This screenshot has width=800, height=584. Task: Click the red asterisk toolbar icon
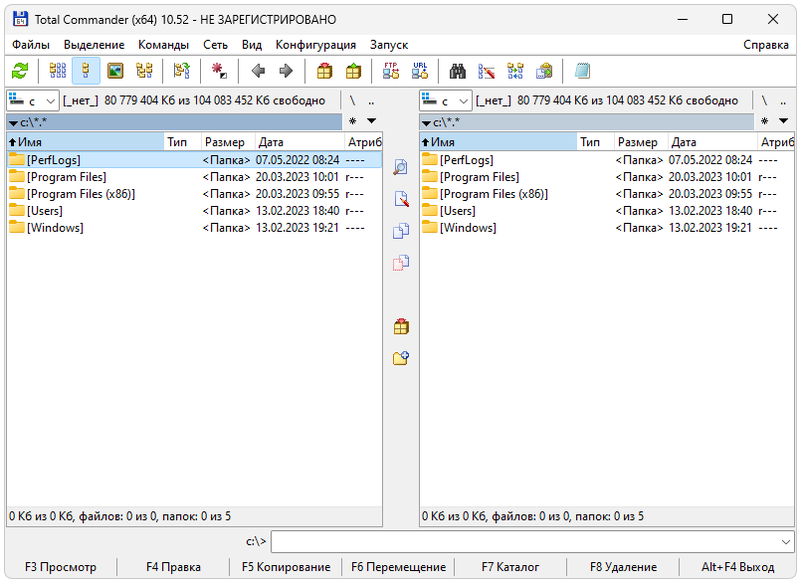coord(219,71)
